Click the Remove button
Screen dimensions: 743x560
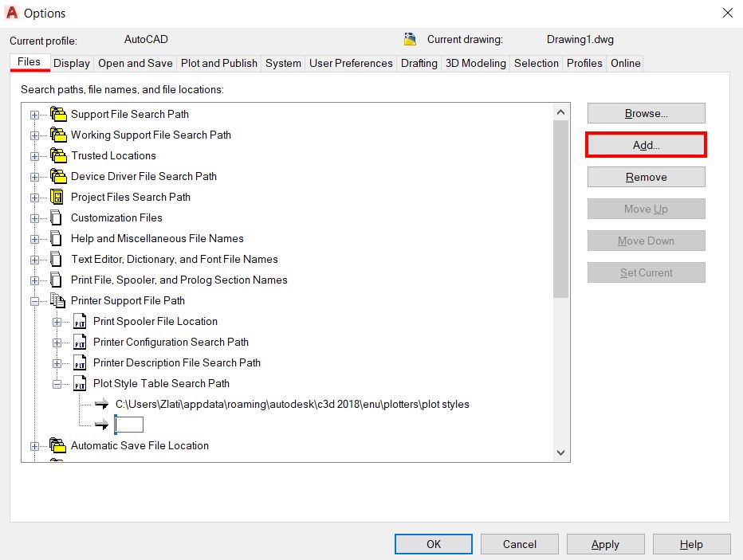coord(647,177)
